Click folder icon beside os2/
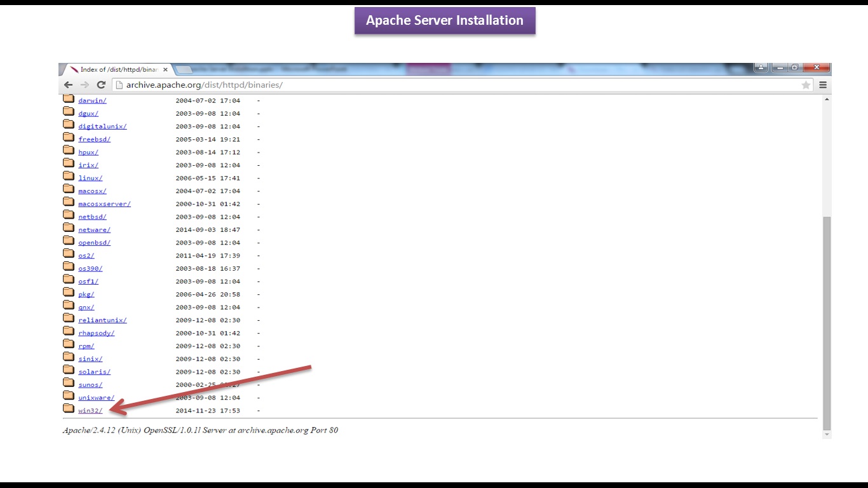This screenshot has width=868, height=488. [x=69, y=254]
